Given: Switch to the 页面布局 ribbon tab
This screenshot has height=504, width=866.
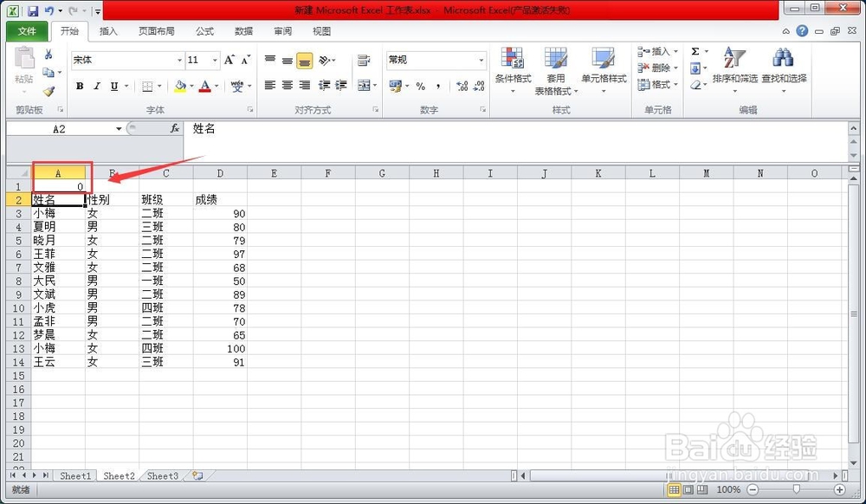Looking at the screenshot, I should coord(156,31).
